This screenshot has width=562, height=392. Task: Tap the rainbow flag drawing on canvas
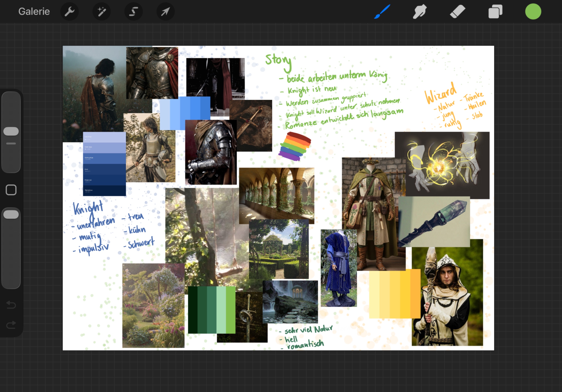[295, 146]
